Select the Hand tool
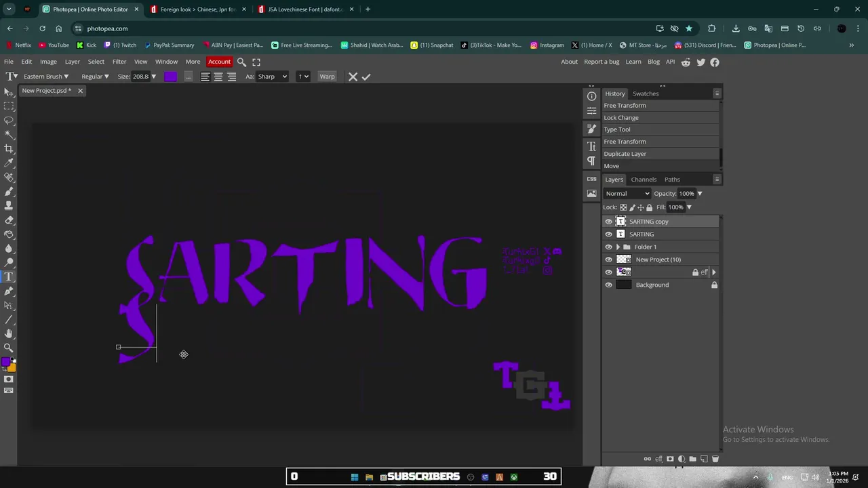Viewport: 868px width, 488px height. pyautogui.click(x=9, y=334)
